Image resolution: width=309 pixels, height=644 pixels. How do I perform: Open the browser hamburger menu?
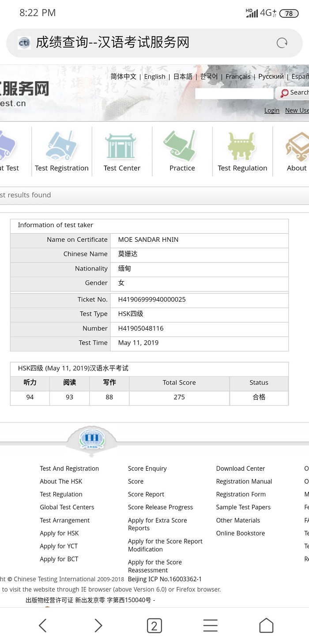210,625
